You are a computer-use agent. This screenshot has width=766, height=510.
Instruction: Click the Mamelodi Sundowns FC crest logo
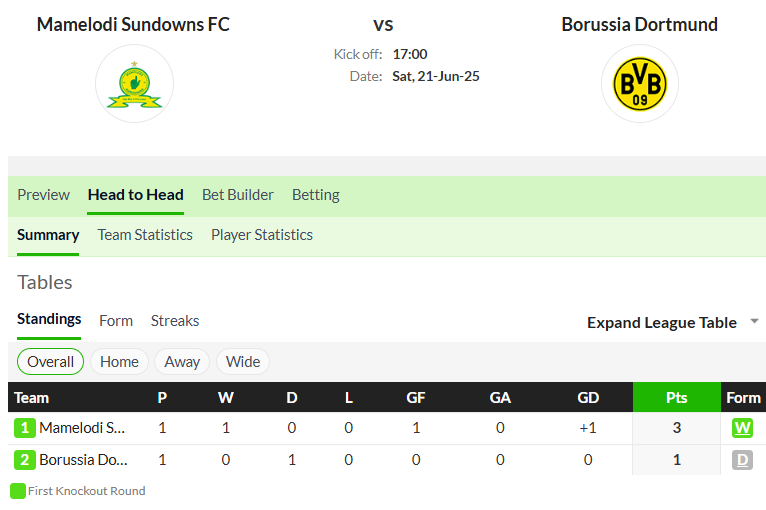[x=134, y=84]
